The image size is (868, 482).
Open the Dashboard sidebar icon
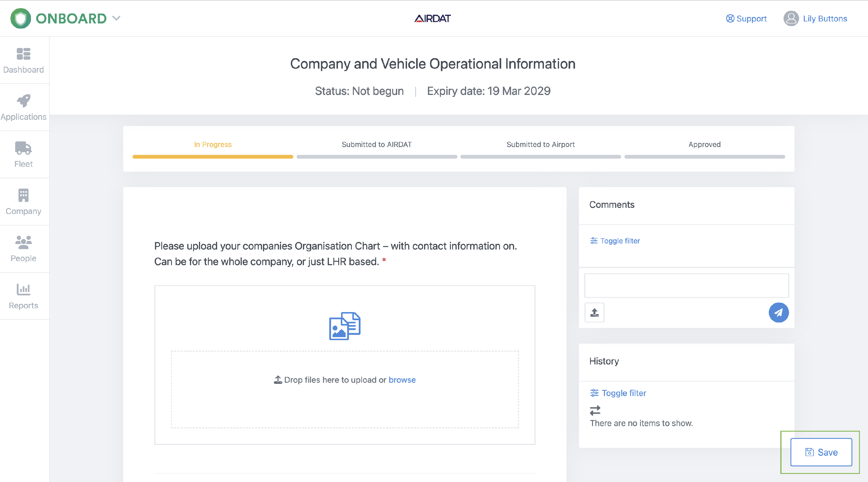pos(23,54)
